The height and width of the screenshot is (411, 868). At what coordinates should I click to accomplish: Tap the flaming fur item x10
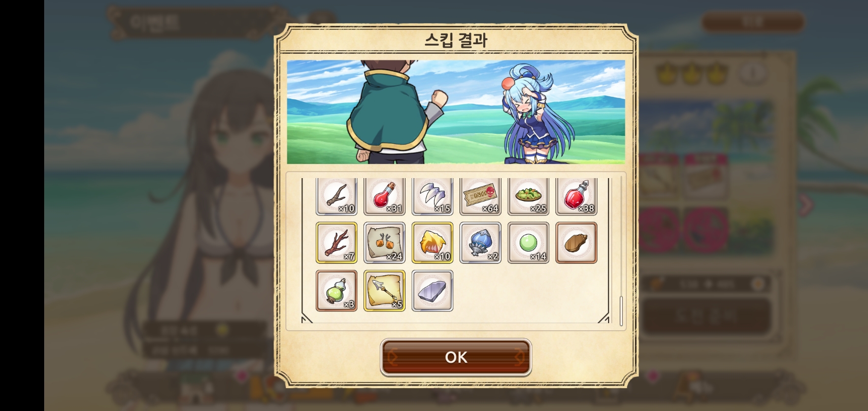(x=432, y=243)
